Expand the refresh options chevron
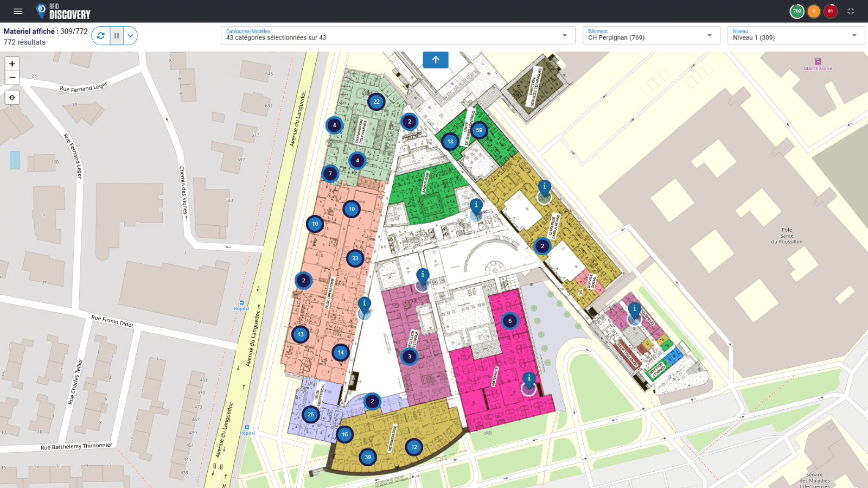 click(x=130, y=36)
